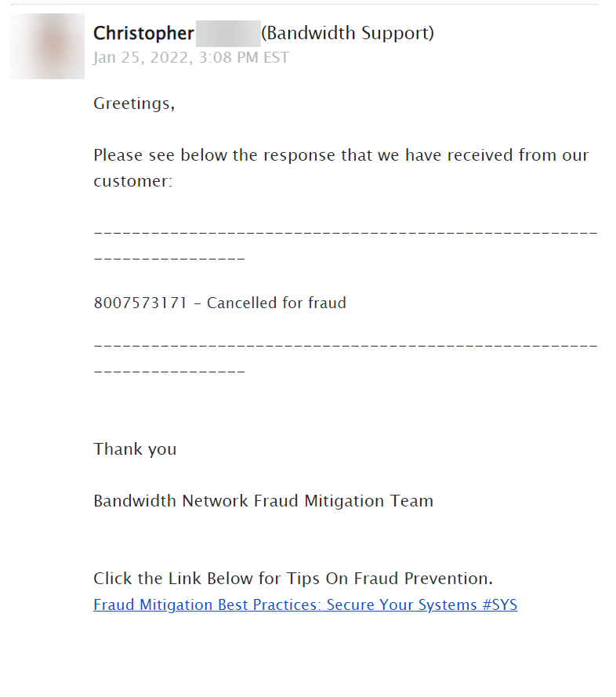616x697 pixels.
Task: Click the first long dashed separator line
Action: tap(346, 233)
